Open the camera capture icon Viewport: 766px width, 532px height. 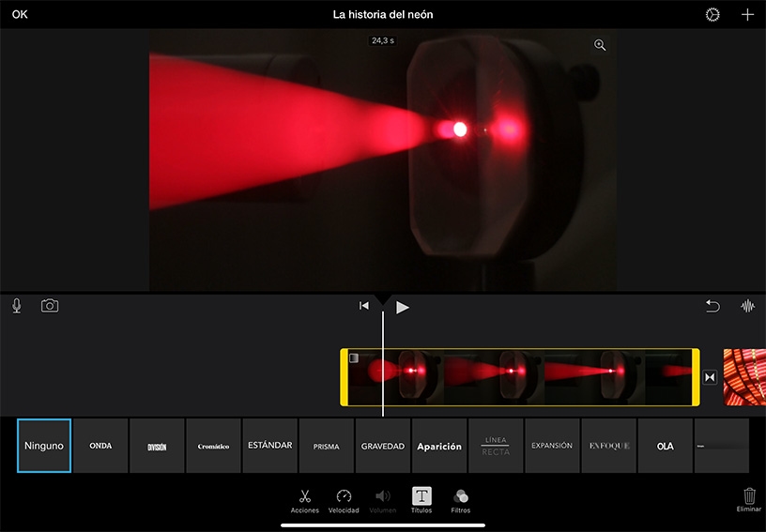50,306
